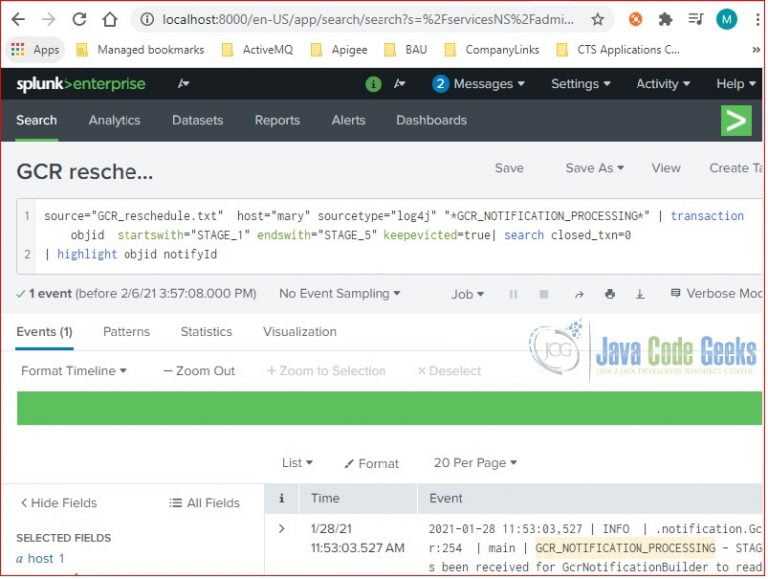This screenshot has height=579, width=768.
Task: Select the Search nav tab
Action: (36, 121)
